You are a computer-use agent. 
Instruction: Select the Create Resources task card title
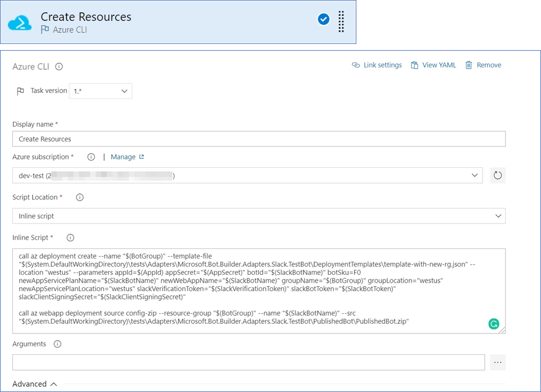point(86,16)
